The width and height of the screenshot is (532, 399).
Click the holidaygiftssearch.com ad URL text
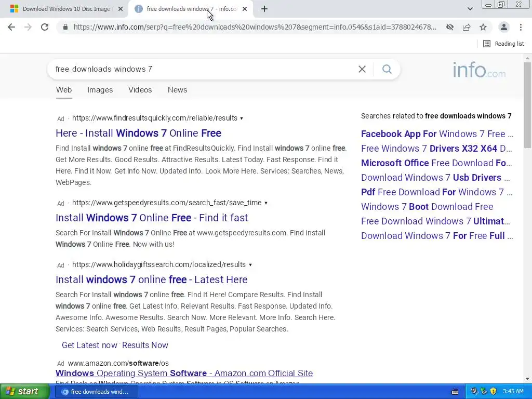[159, 264]
